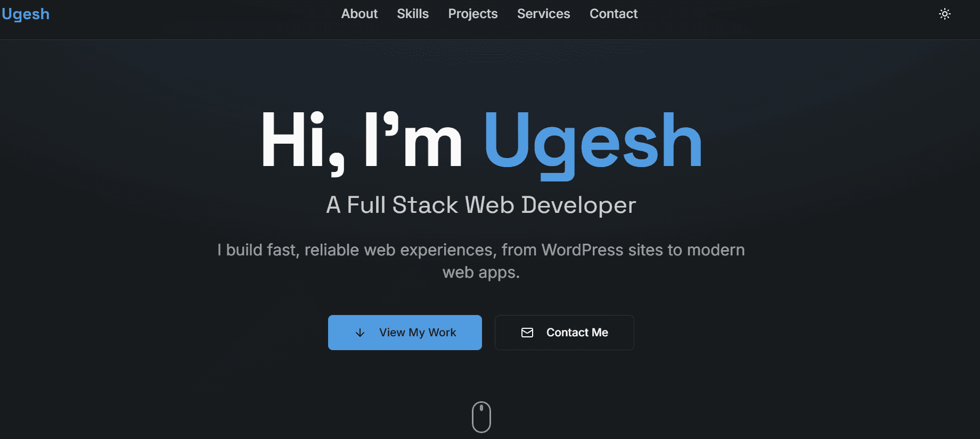This screenshot has width=980, height=439.
Task: Click the "A Full Stack Web Developer" subtitle
Action: (x=481, y=205)
